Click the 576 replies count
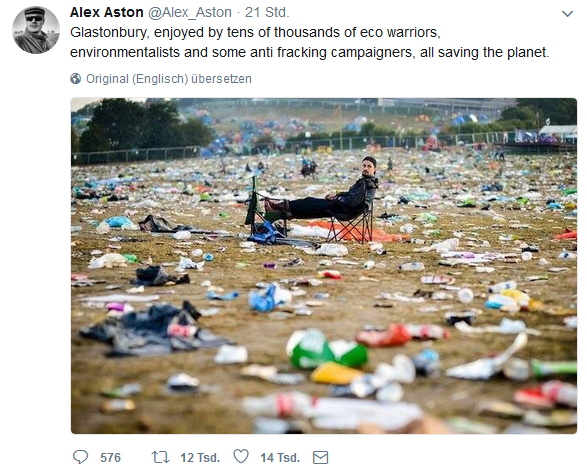Viewport: 587px width, 474px height. (110, 458)
